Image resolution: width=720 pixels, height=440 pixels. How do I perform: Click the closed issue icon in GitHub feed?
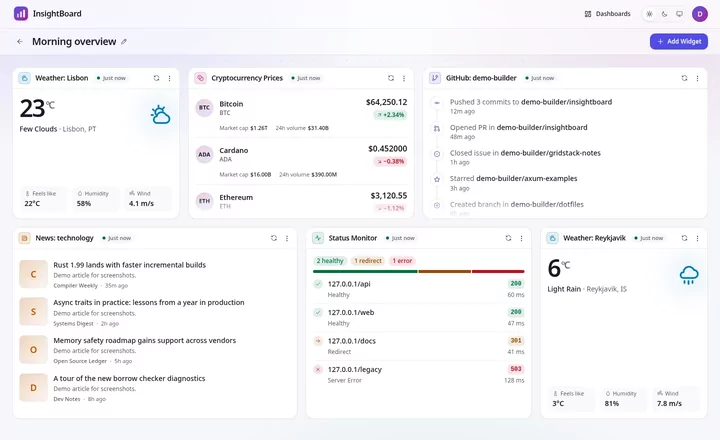tap(437, 154)
